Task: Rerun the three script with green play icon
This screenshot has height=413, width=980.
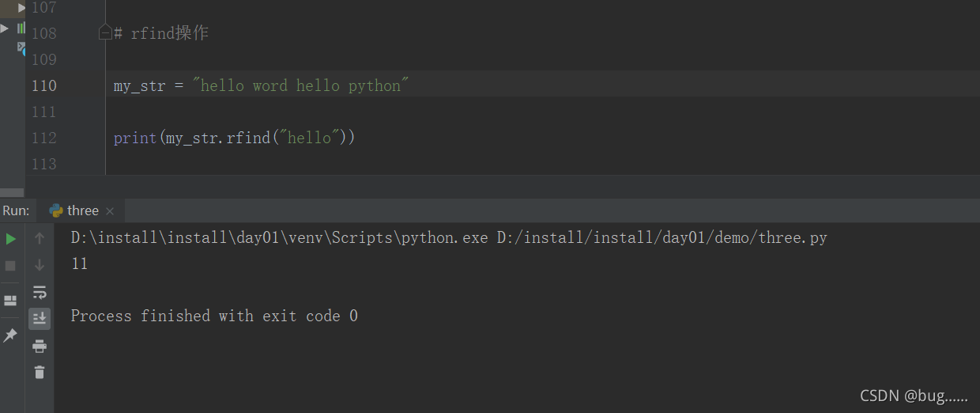Action: point(10,239)
